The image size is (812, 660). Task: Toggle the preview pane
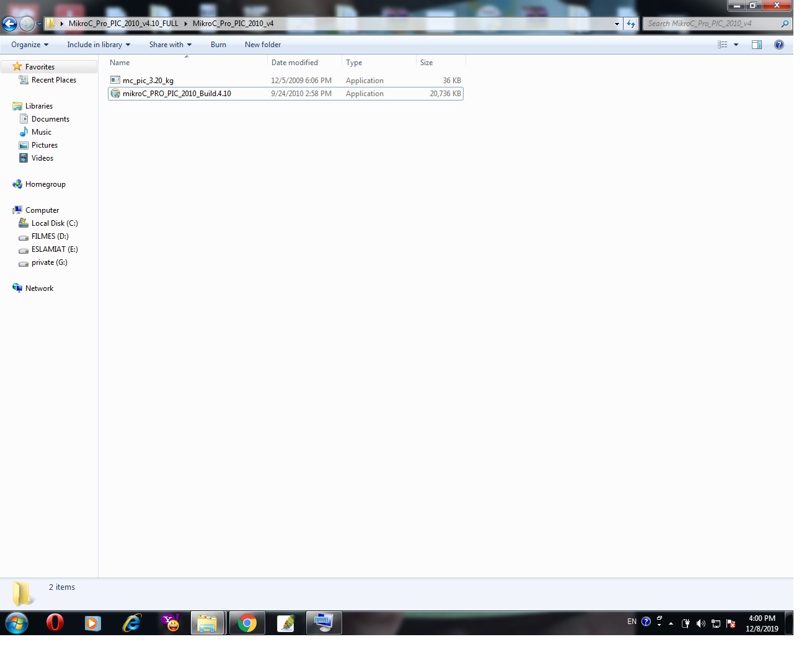[757, 45]
